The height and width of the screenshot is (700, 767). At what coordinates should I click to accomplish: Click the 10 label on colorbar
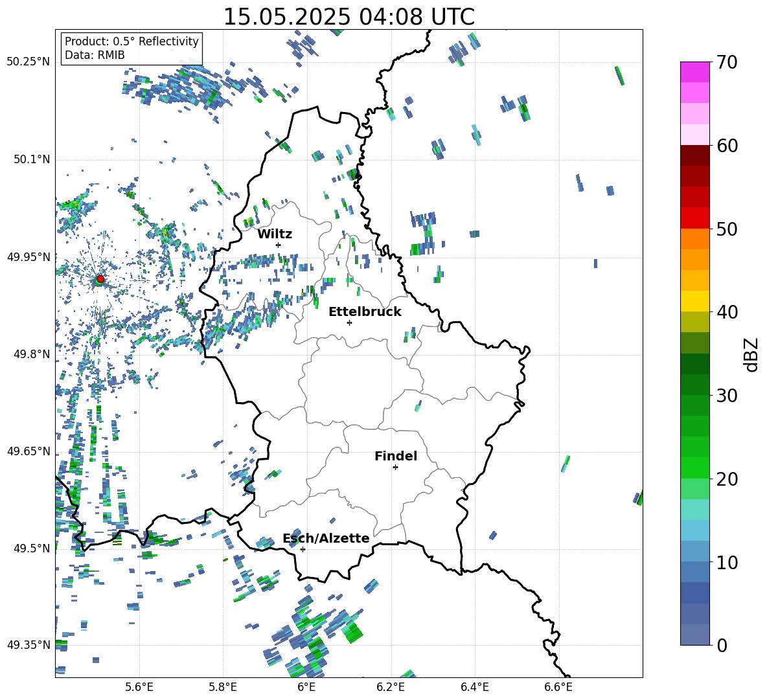pos(727,563)
